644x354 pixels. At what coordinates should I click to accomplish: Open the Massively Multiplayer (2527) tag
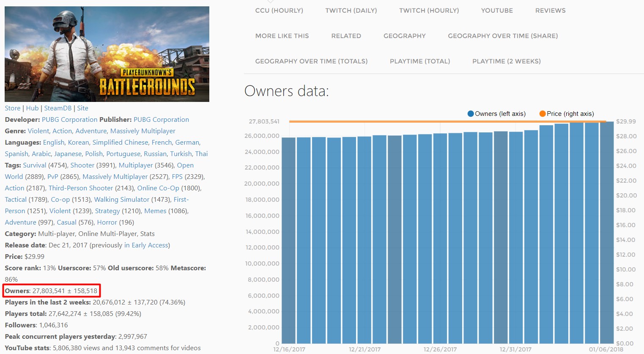tap(115, 177)
